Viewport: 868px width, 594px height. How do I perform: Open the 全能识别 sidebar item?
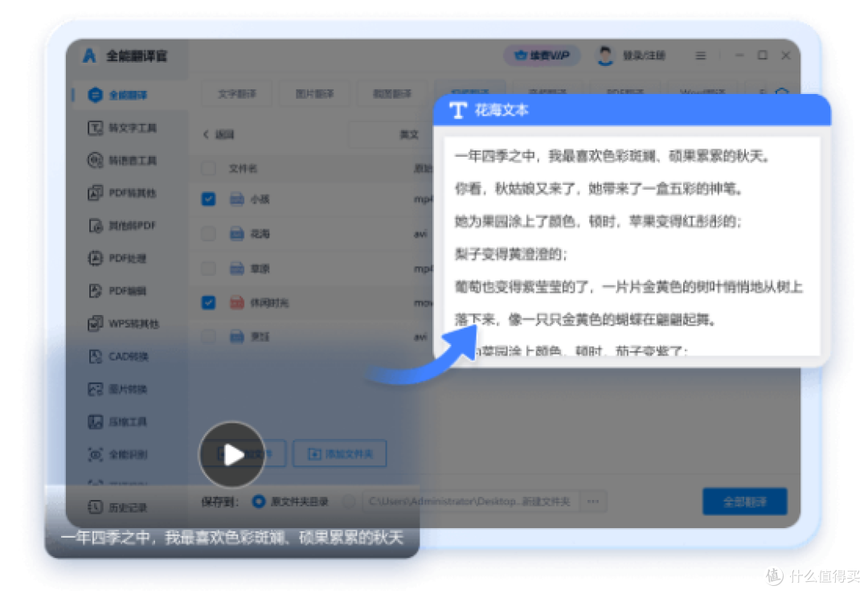coord(117,454)
